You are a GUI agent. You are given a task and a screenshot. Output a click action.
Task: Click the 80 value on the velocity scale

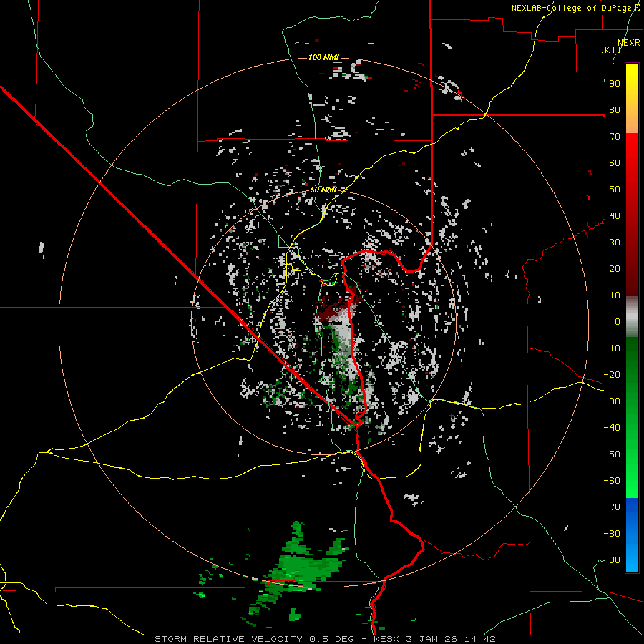click(615, 110)
